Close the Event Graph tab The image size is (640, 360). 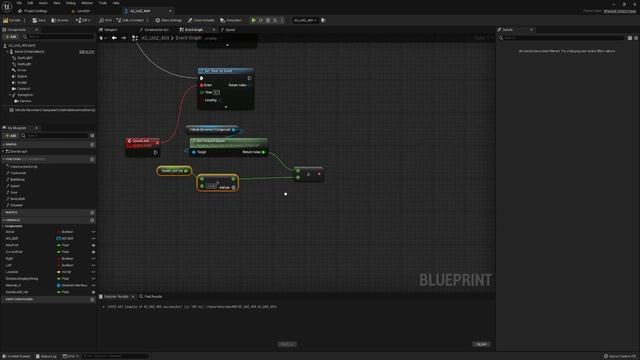(x=213, y=30)
